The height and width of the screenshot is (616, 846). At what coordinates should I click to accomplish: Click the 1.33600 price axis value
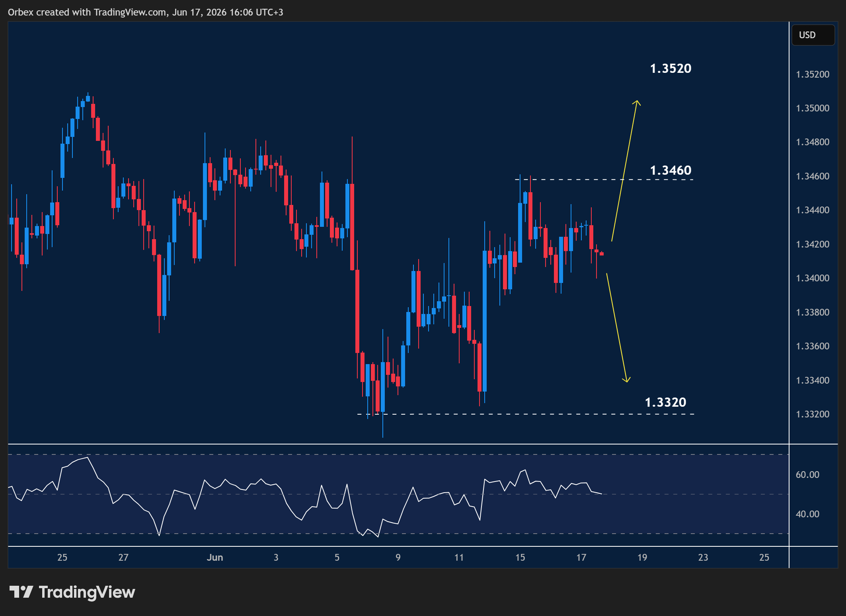pyautogui.click(x=813, y=346)
